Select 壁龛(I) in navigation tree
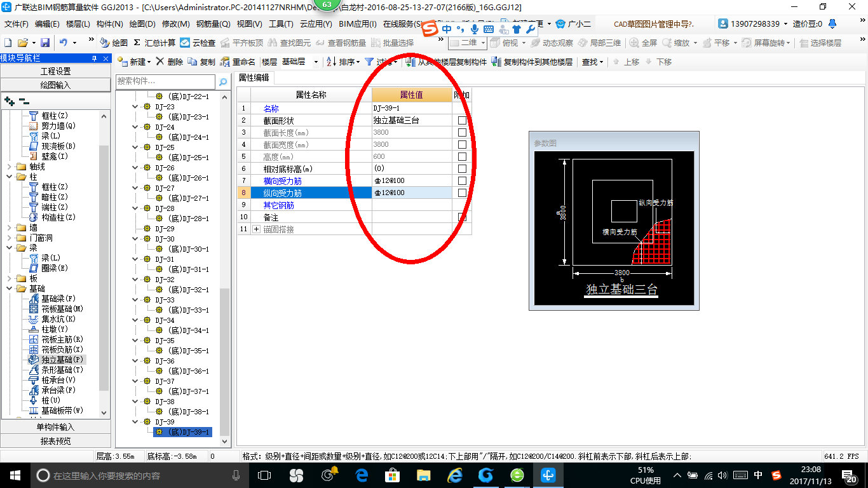 54,156
